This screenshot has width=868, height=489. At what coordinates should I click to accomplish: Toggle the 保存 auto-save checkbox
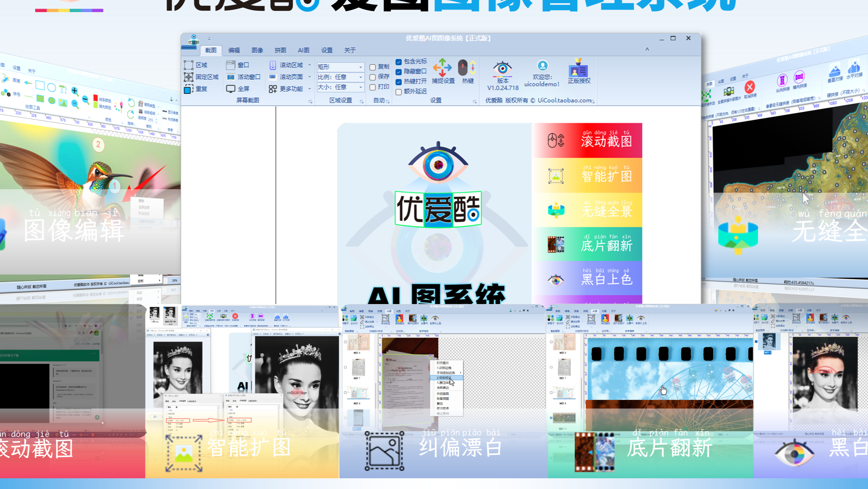pos(373,77)
